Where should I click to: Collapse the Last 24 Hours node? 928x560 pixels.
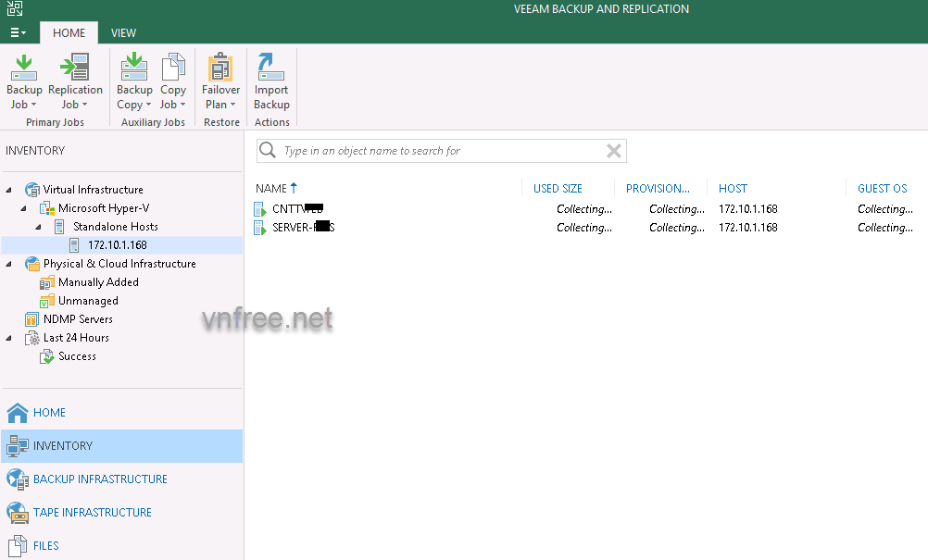(9, 338)
